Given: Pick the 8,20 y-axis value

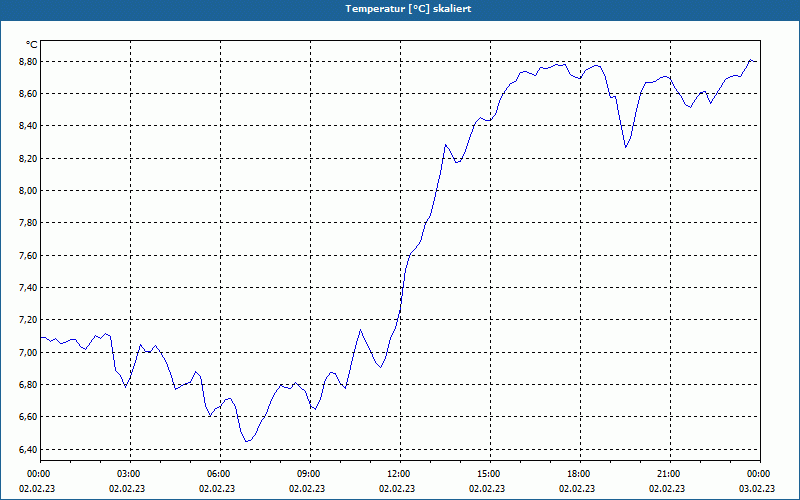Looking at the screenshot, I should tap(28, 158).
